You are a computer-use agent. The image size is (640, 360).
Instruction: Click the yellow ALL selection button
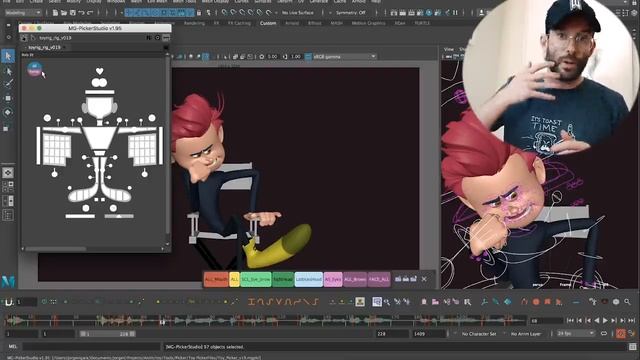click(x=234, y=280)
